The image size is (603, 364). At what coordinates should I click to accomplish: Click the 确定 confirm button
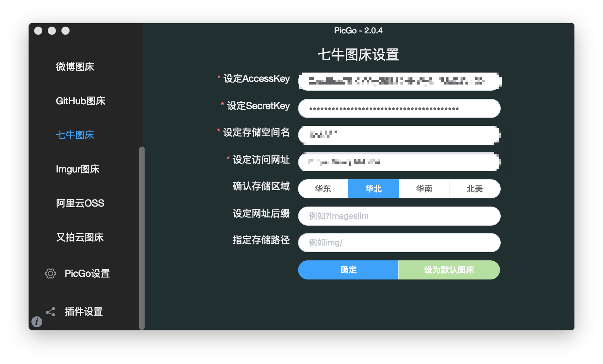348,270
